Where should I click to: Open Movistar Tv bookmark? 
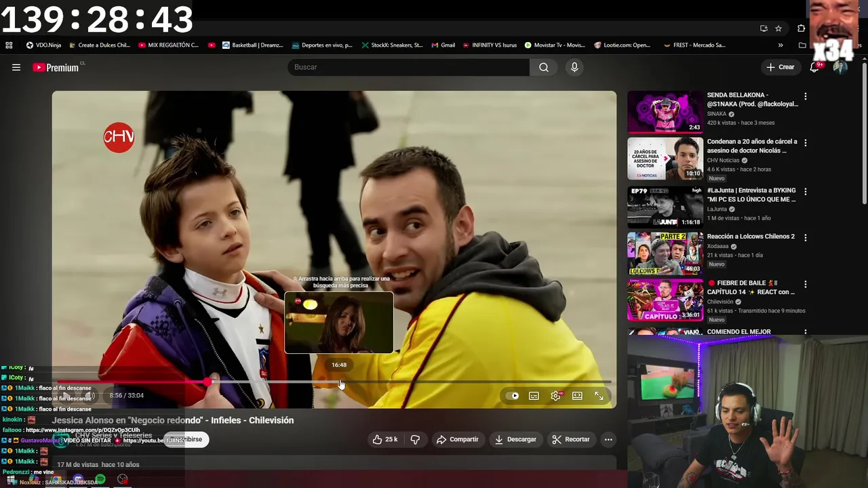coord(555,45)
